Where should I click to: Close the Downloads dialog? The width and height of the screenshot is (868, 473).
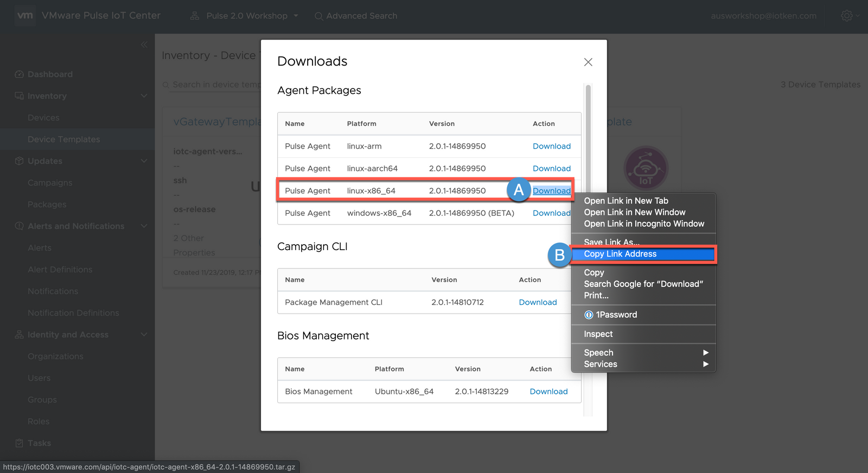click(588, 62)
